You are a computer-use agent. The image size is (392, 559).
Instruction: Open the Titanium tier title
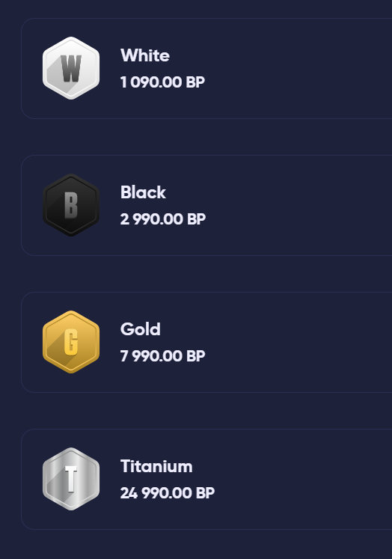pyautogui.click(x=156, y=466)
